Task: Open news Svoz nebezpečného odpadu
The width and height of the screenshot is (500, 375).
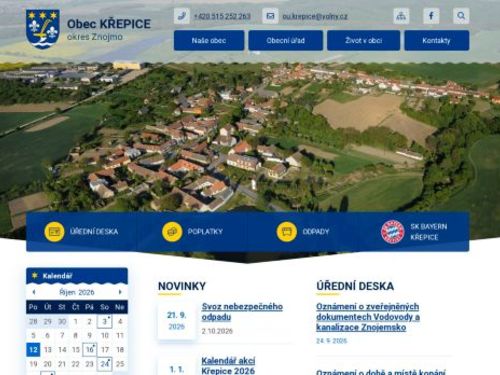Action: coord(242,311)
